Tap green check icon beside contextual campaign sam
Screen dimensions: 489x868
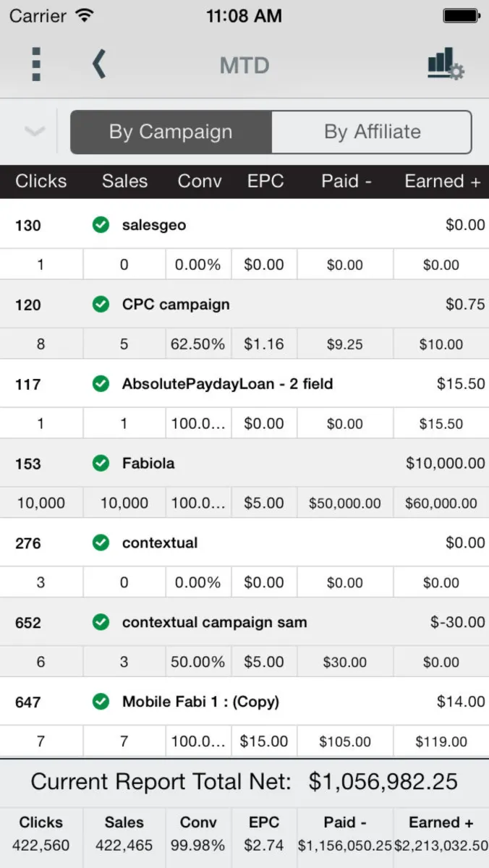[x=101, y=622]
